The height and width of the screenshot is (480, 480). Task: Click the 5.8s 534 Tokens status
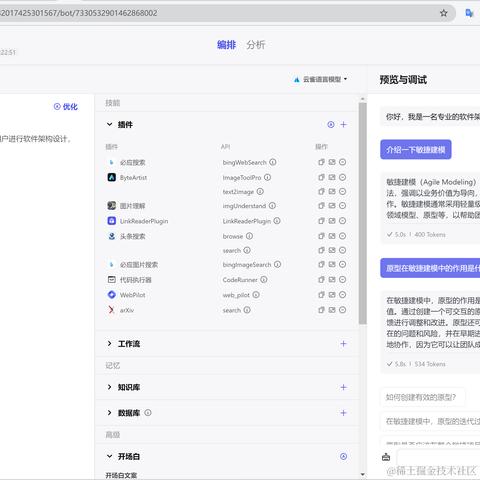click(x=416, y=364)
